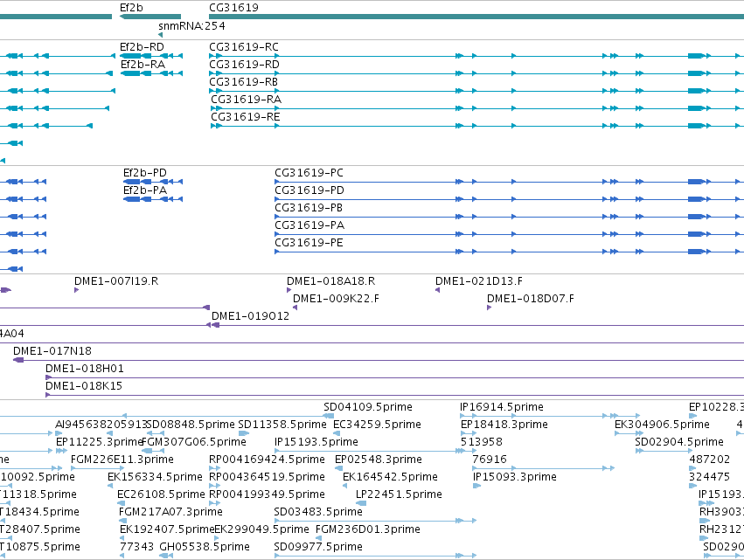This screenshot has width=744, height=560.
Task: Click BAC end DME1-009K22.F
Action: pyautogui.click(x=336, y=299)
